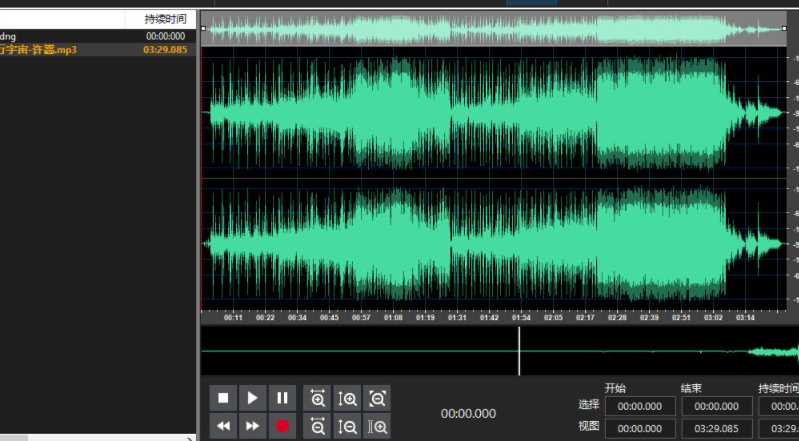Select the mp3 file lasting 03:29.085
Screen dimensions: 799x441
[x=98, y=50]
